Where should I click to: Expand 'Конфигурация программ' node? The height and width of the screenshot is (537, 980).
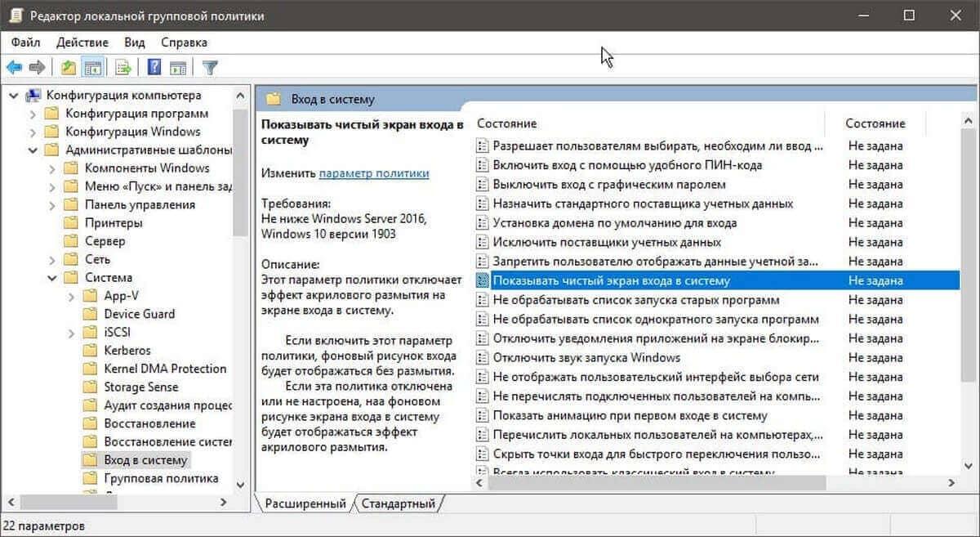(33, 114)
